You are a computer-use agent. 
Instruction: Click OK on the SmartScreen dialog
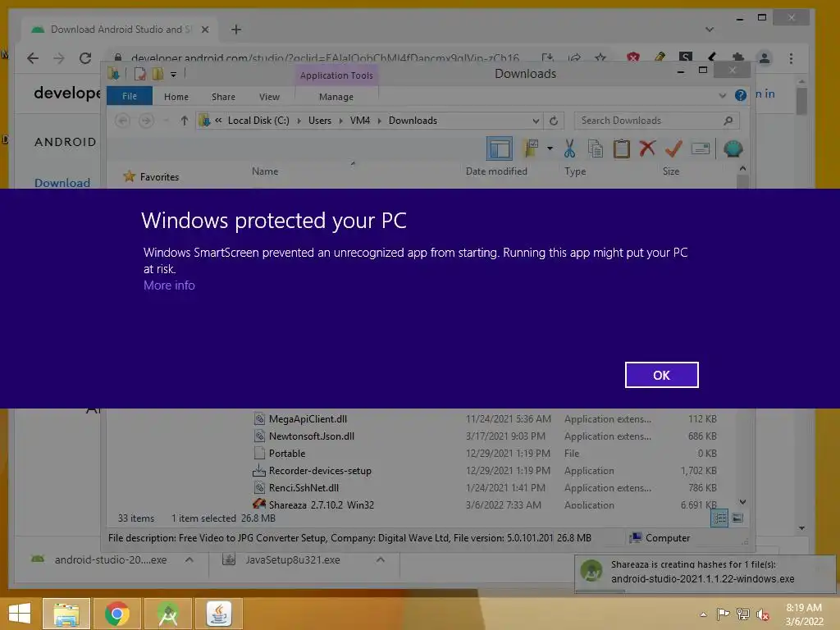662,375
